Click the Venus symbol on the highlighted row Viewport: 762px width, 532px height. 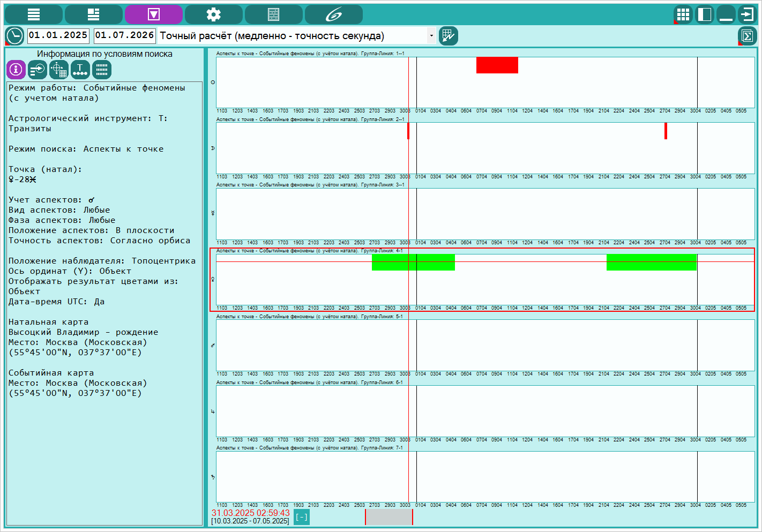point(213,279)
